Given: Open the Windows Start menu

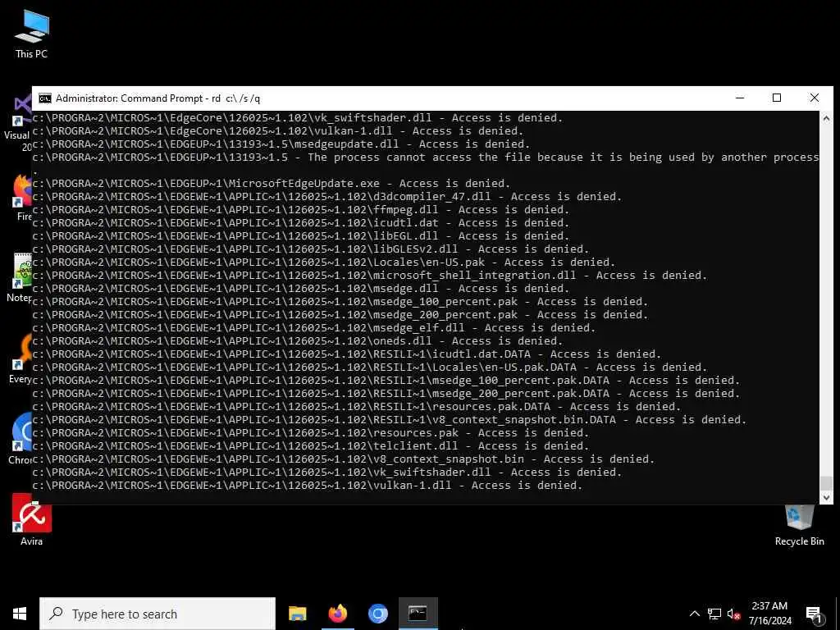Looking at the screenshot, I should pyautogui.click(x=20, y=614).
